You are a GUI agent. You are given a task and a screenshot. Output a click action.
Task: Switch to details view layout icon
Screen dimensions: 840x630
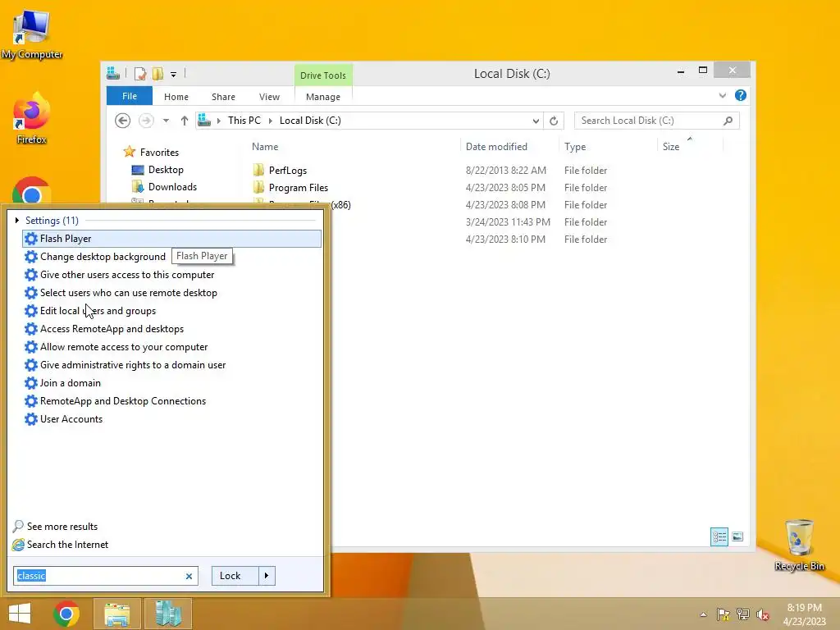719,536
